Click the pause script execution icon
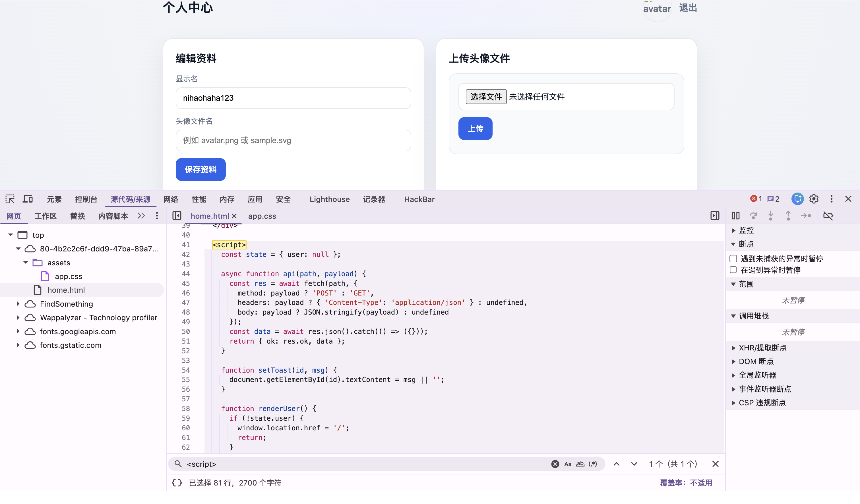860x504 pixels. coord(736,215)
